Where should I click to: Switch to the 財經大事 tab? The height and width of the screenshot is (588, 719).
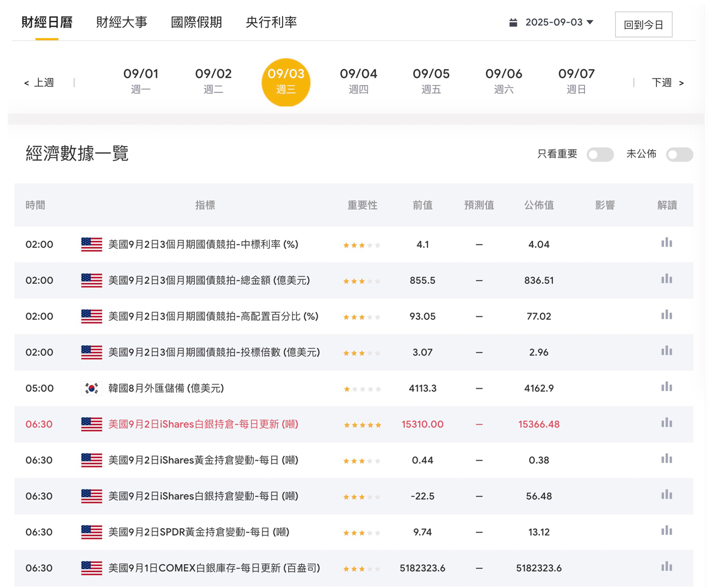pos(122,22)
